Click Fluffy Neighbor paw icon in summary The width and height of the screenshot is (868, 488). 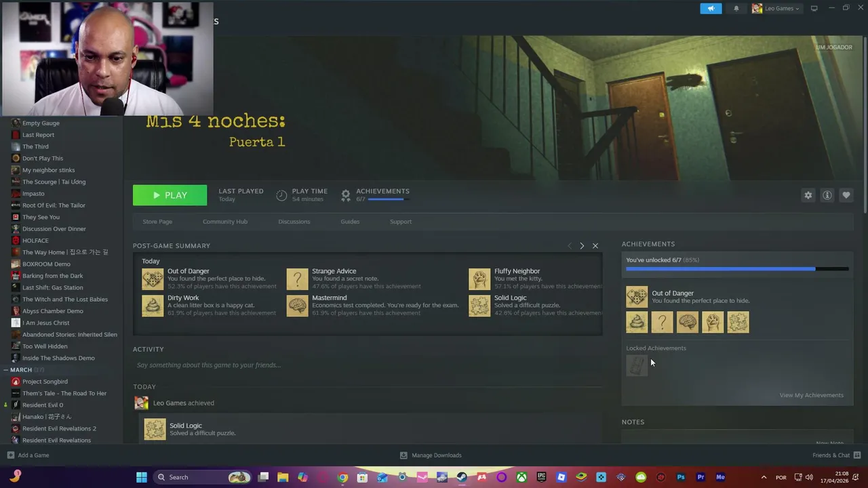point(479,279)
